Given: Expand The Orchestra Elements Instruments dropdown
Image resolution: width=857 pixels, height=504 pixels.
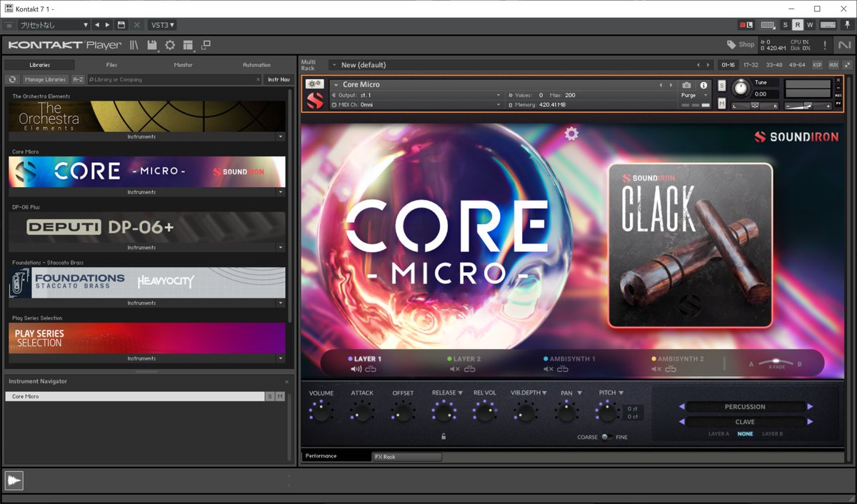Looking at the screenshot, I should 280,136.
